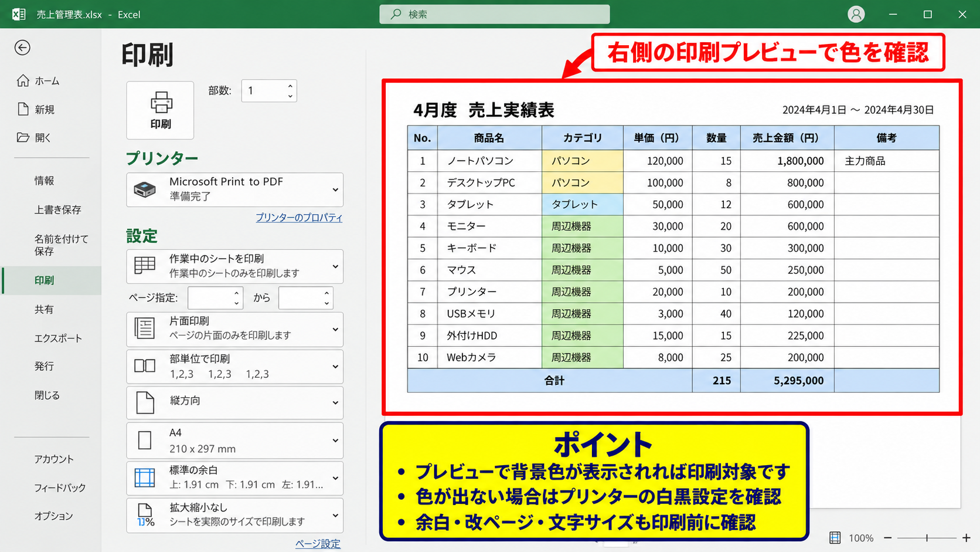
Task: Click the 検索 search box
Action: [495, 14]
